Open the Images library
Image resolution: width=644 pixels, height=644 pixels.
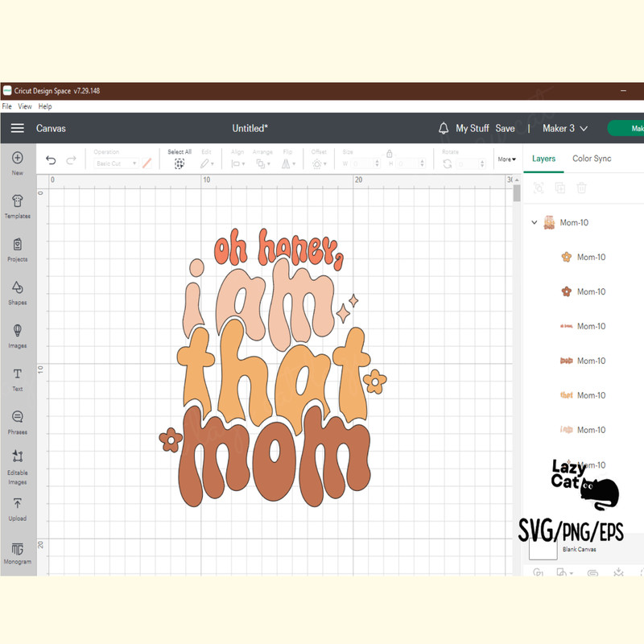(18, 332)
